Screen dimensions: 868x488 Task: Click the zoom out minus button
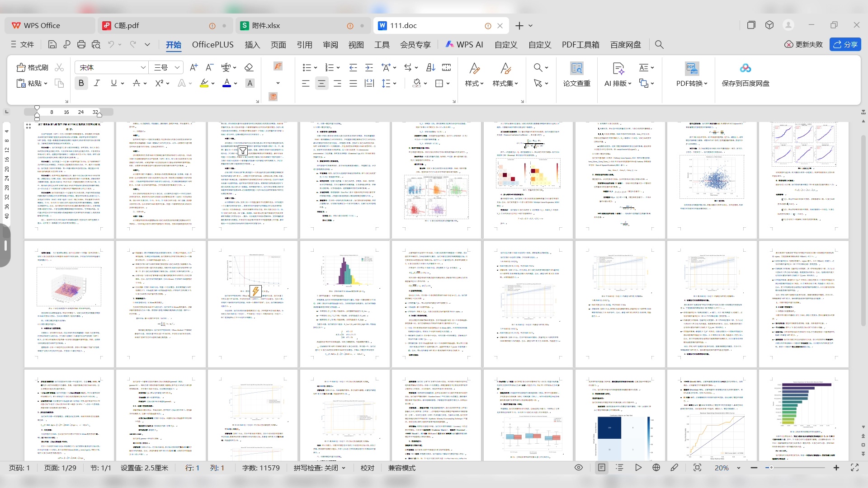pyautogui.click(x=754, y=468)
